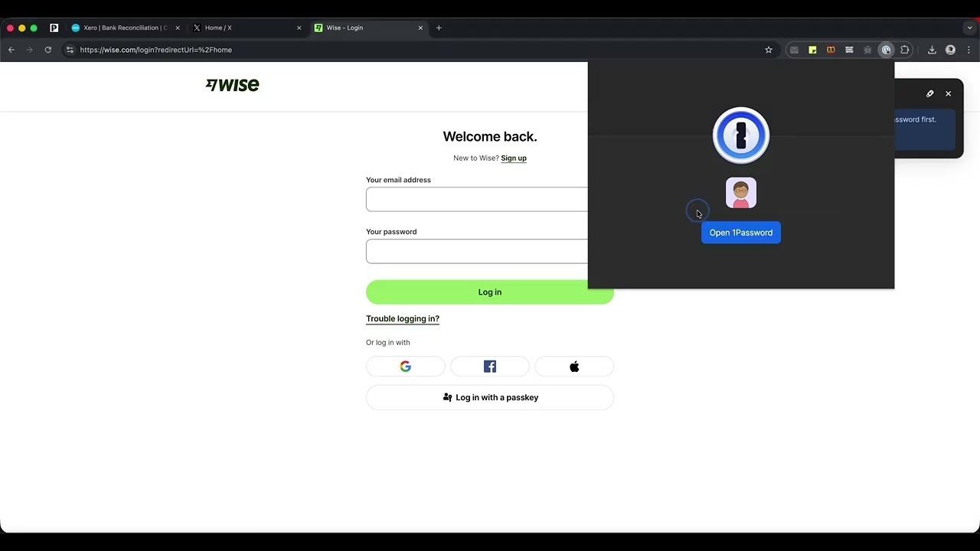Click the large 1Password logo in the popup
This screenshot has width=980, height=551.
tap(741, 135)
